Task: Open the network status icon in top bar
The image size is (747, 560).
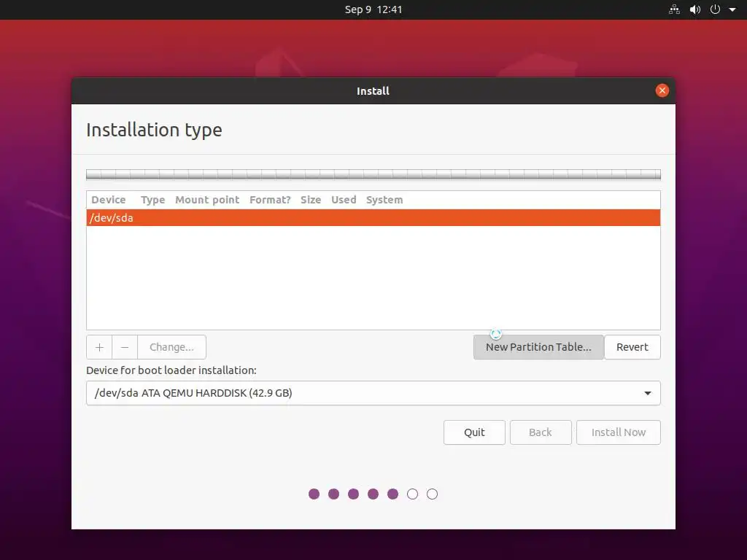Action: (674, 9)
